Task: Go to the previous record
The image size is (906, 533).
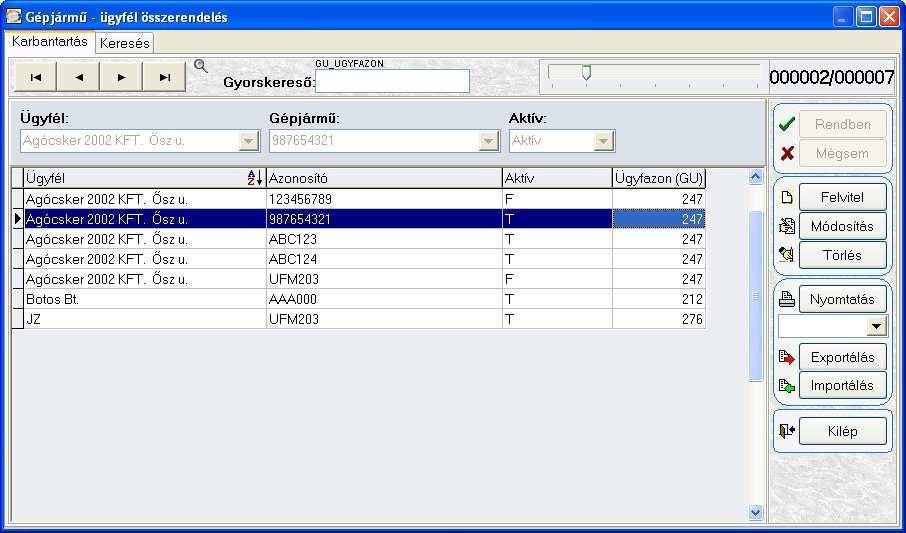Action: click(78, 77)
